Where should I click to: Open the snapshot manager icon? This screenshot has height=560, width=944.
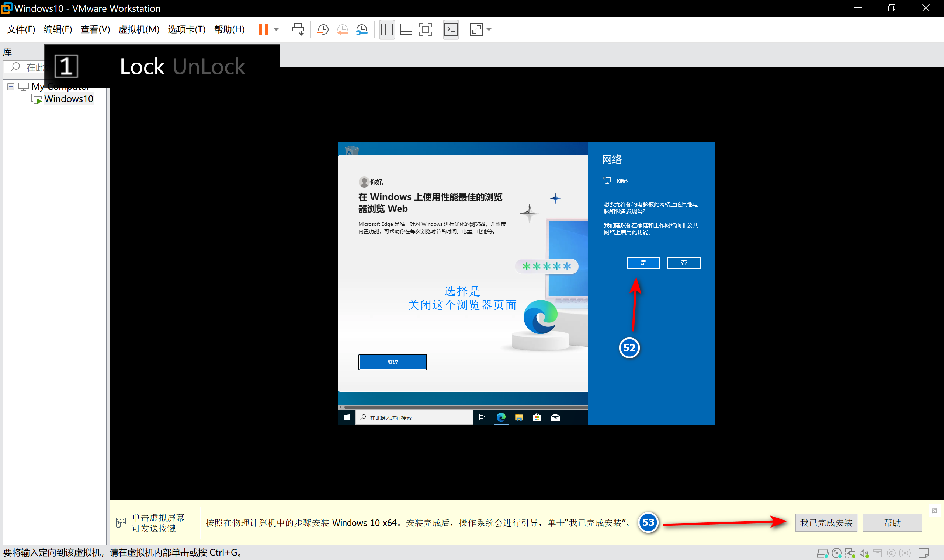tap(362, 29)
